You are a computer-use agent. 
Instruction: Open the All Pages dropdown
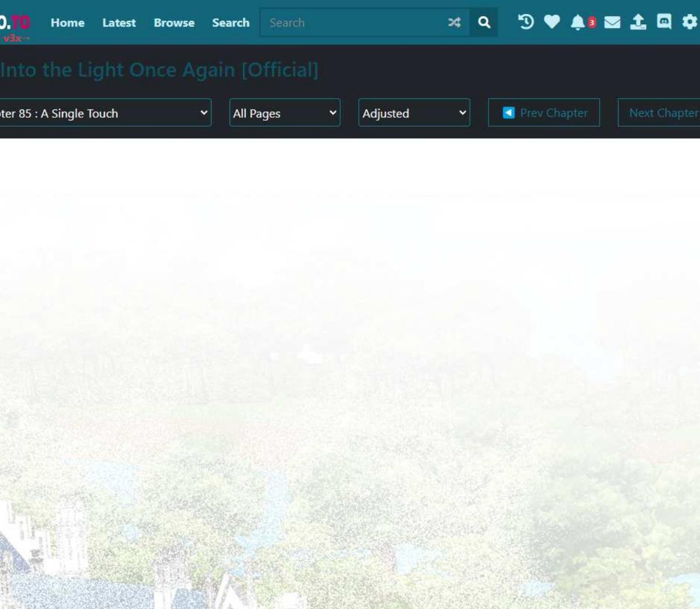pos(285,113)
